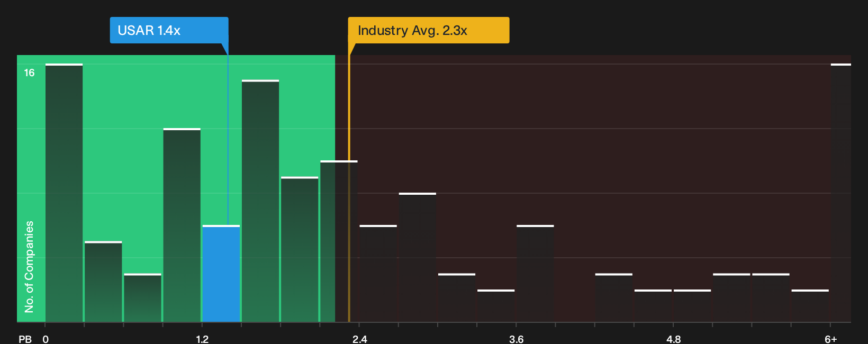Image resolution: width=868 pixels, height=344 pixels.
Task: Click the yellow industry average vertical line
Action: pos(349,183)
